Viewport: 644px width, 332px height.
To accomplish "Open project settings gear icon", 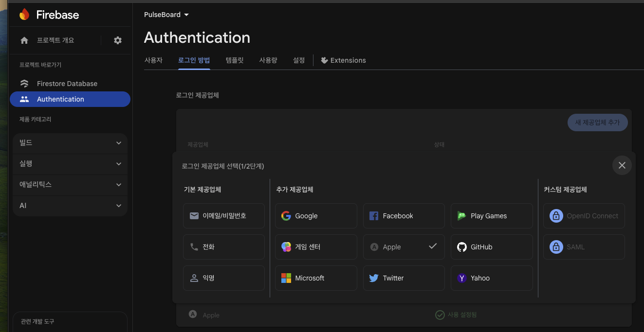I will click(x=118, y=40).
